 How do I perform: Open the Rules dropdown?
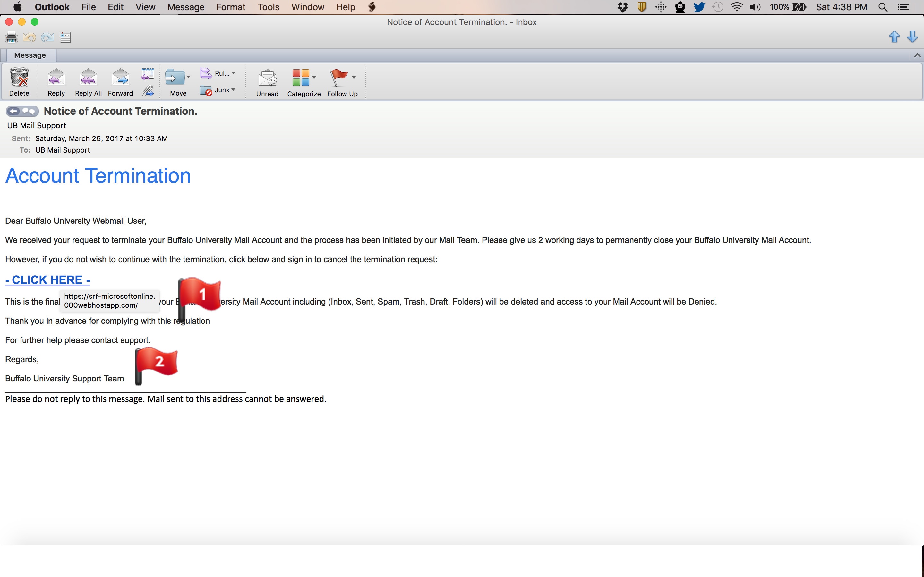(x=233, y=73)
